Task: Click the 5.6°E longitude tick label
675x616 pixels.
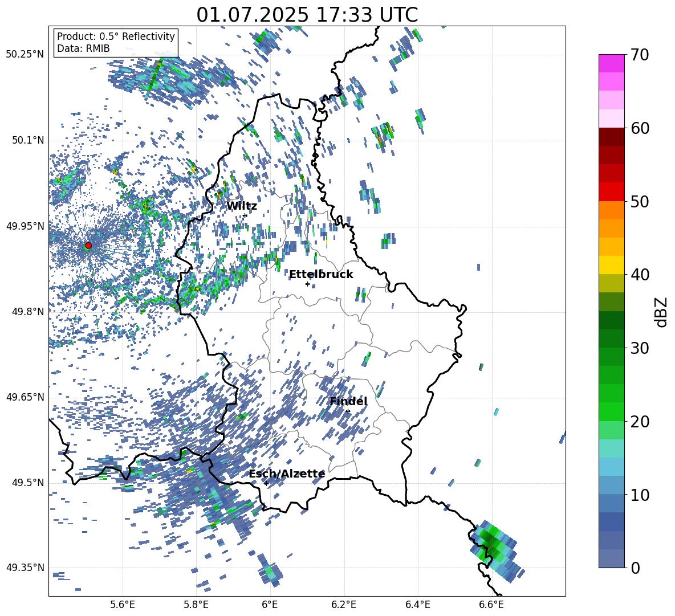Action: [123, 605]
